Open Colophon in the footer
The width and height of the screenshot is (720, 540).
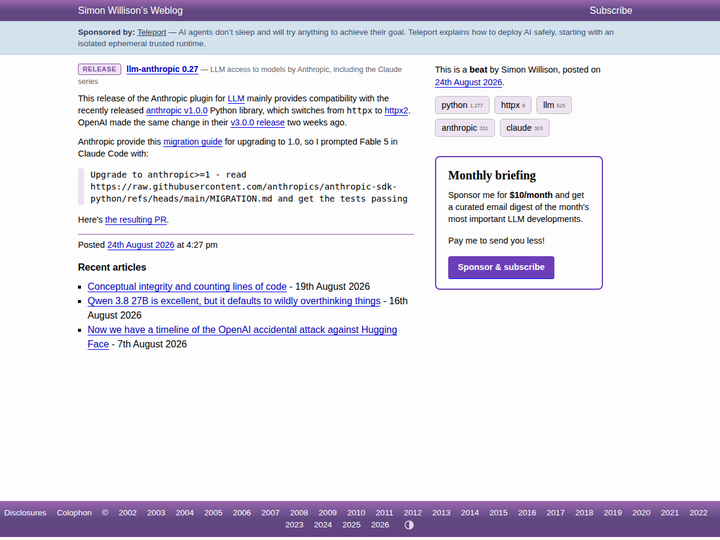tap(74, 513)
